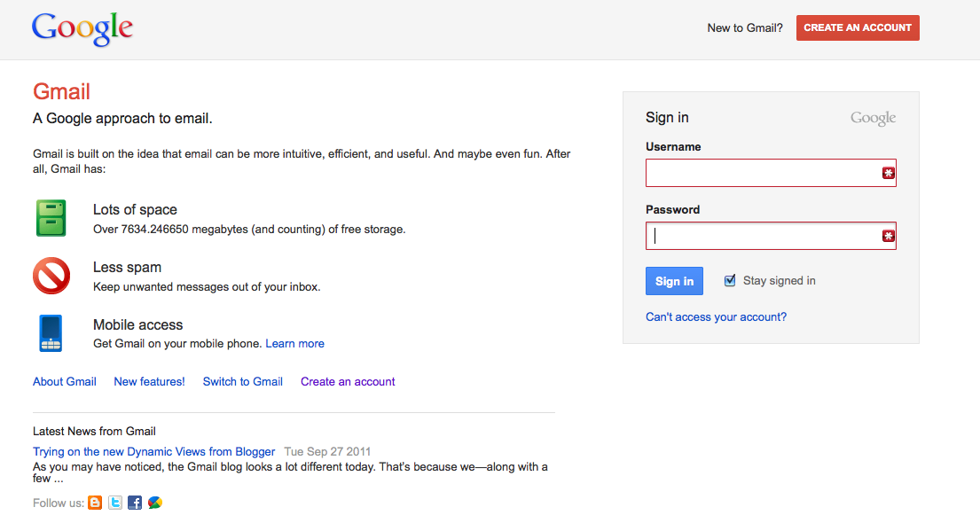Click the blue mobile phone icon

click(51, 333)
